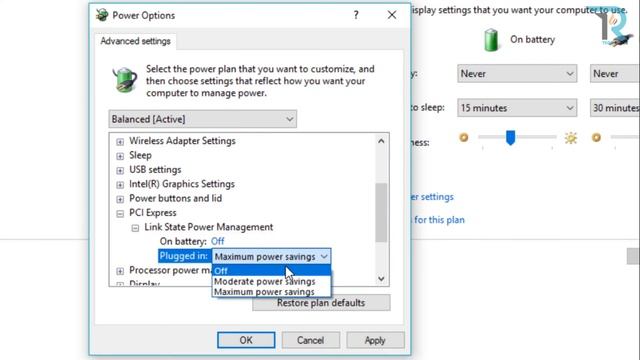Click the OK button
The width and height of the screenshot is (640, 360).
(x=246, y=340)
